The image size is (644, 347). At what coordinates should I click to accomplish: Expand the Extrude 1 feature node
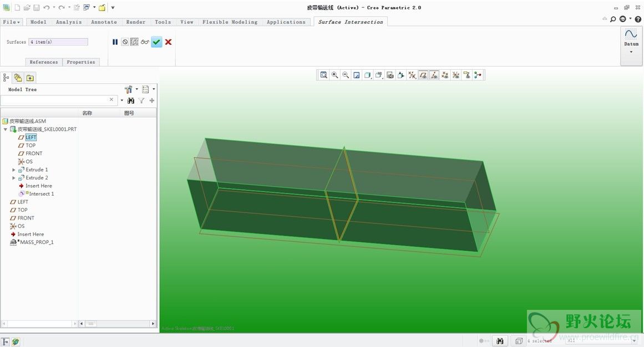pos(14,170)
